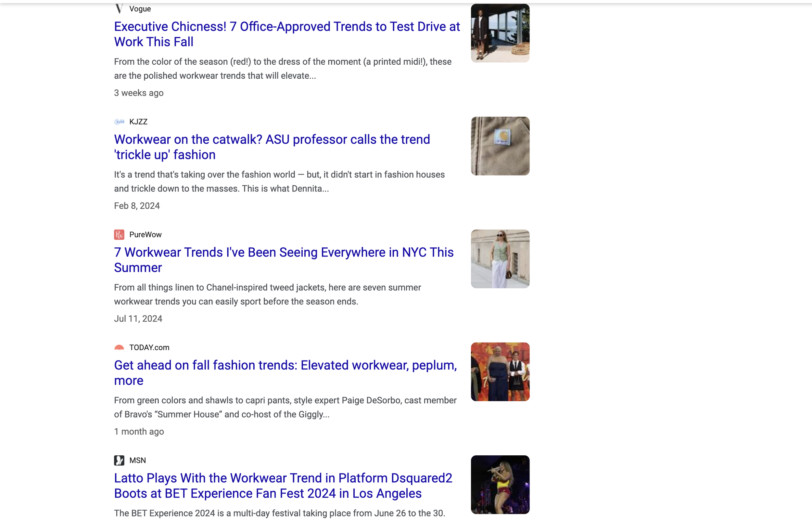This screenshot has height=521, width=812.
Task: Click the Carhartt jacket thumbnail image
Action: tap(500, 146)
